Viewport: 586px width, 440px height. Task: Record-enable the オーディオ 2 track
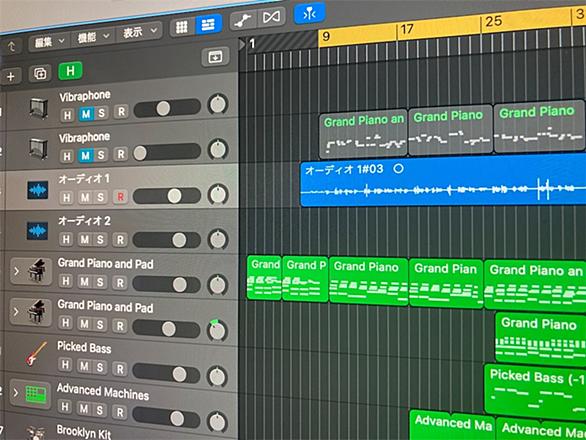pyautogui.click(x=120, y=240)
